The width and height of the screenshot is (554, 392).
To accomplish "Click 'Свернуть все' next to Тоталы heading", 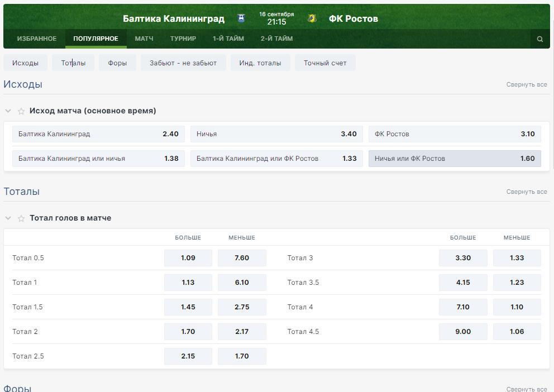I will [x=527, y=192].
